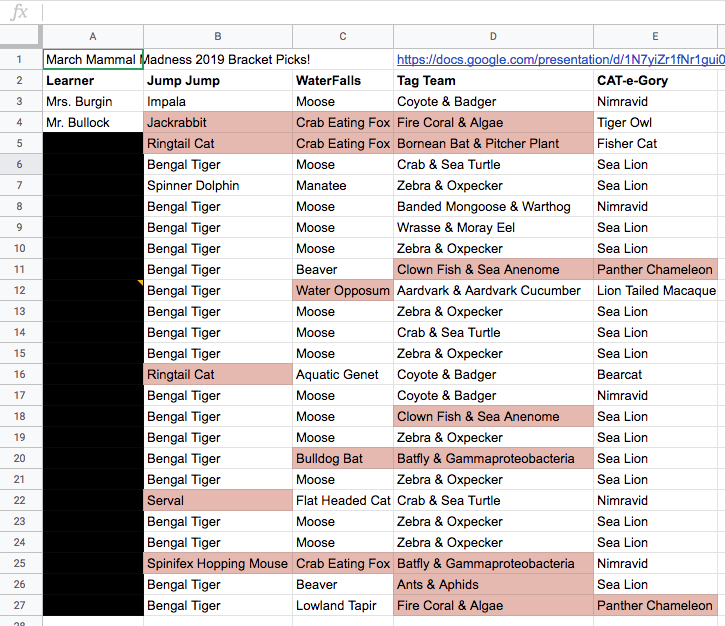The width and height of the screenshot is (725, 626).
Task: Select Crab Eating Fox in row 4
Action: click(x=343, y=123)
